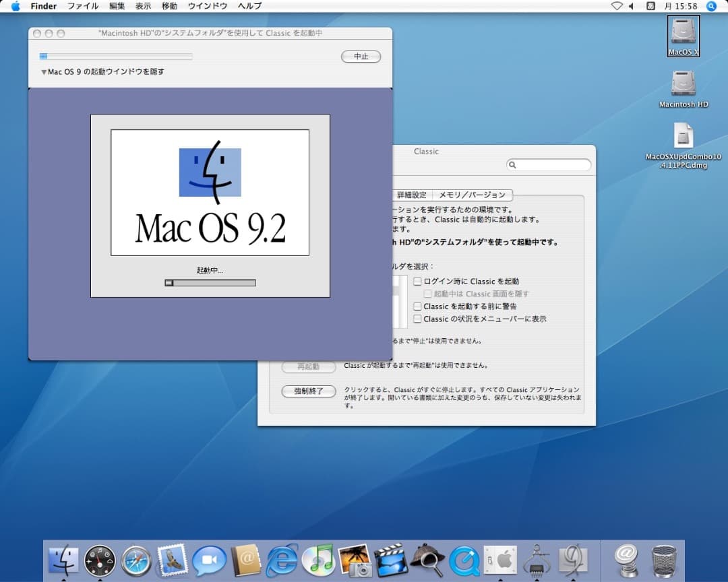Open iMovie from the Dock

click(391, 560)
